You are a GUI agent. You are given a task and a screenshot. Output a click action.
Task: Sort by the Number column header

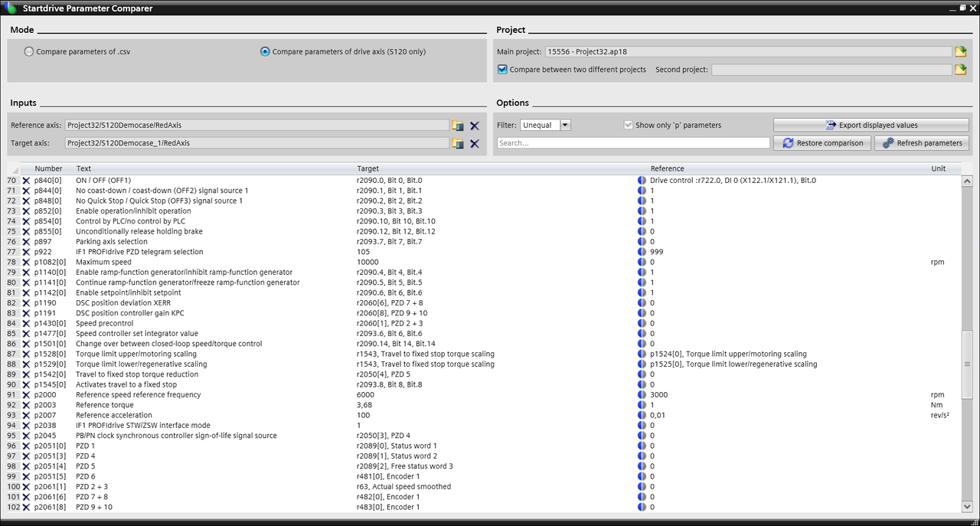[48, 168]
